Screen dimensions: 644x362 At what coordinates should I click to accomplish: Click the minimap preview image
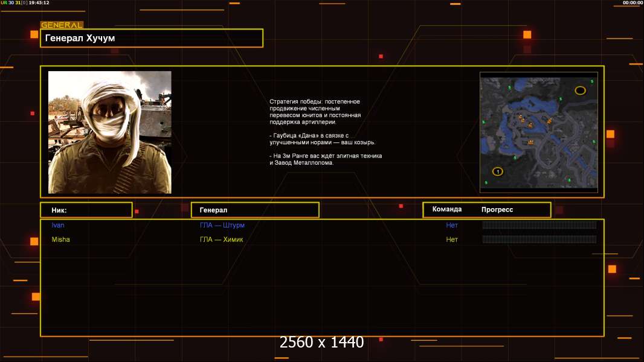[539, 132]
